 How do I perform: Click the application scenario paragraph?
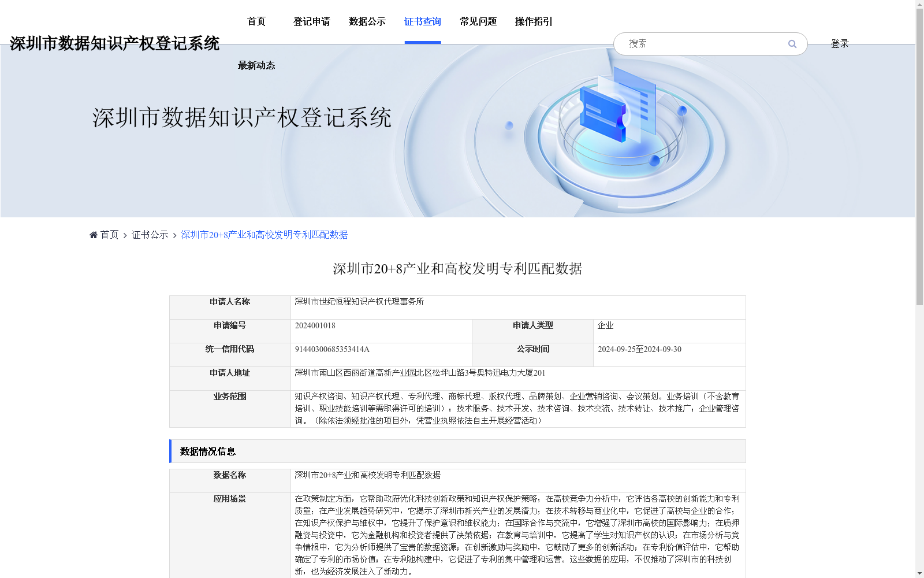[517, 535]
